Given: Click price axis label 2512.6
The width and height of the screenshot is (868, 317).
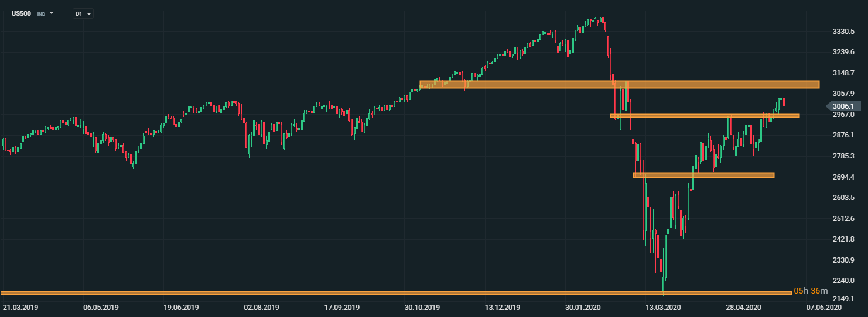Looking at the screenshot, I should (843, 218).
